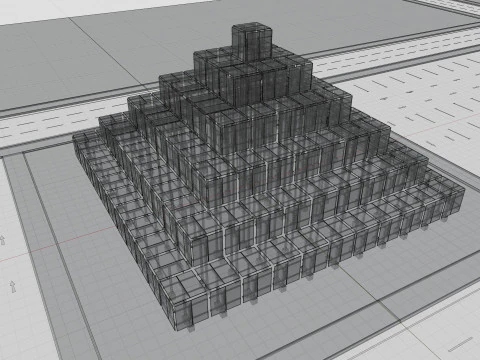Select the single top cube of the pyramid

tap(252, 42)
